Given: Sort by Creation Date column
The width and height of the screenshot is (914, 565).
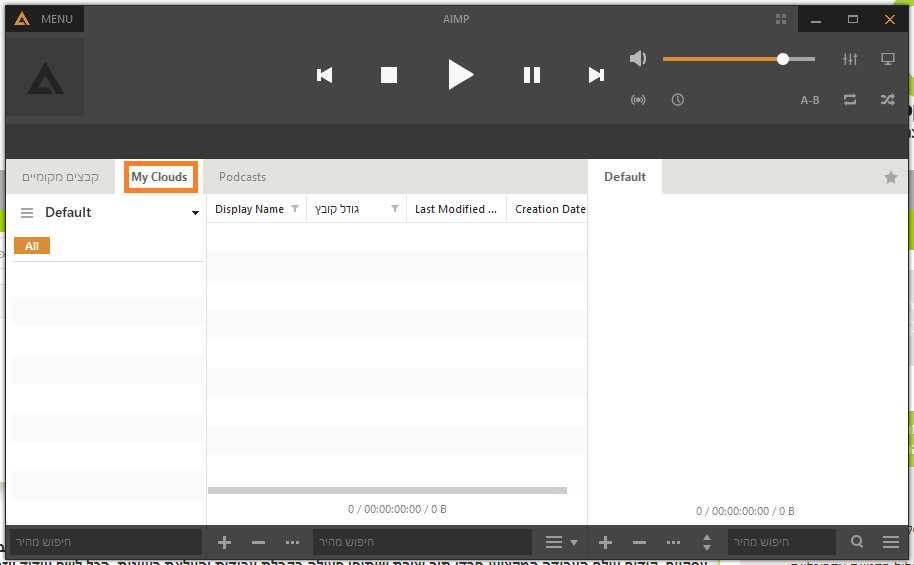Looking at the screenshot, I should click(x=550, y=209).
